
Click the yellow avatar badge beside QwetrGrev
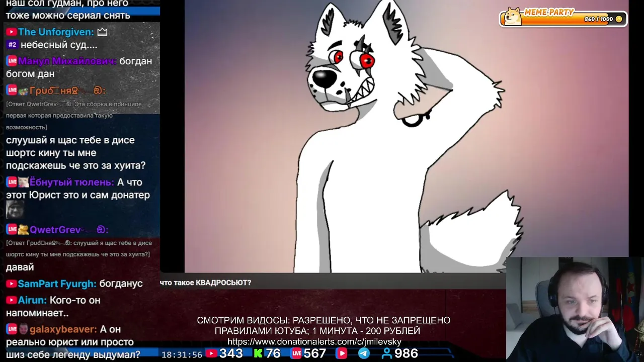[23, 230]
